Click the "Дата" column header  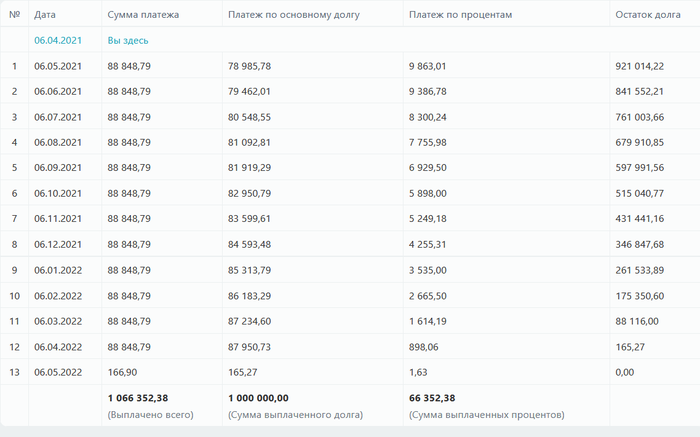(44, 15)
